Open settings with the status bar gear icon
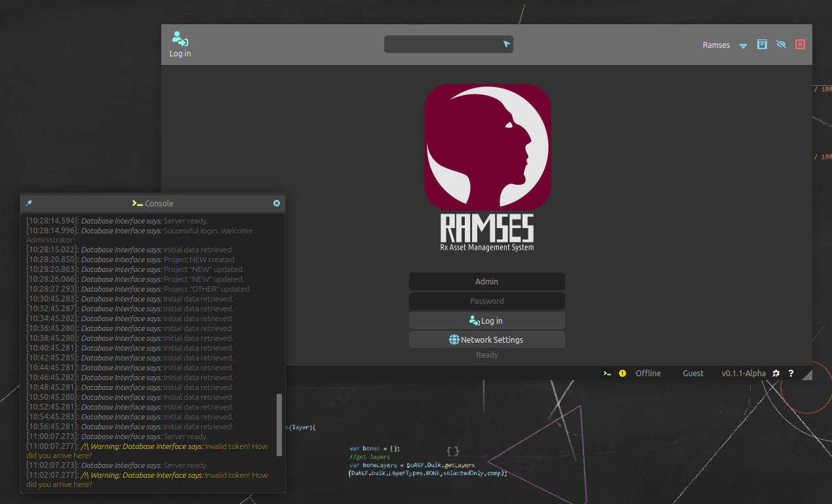This screenshot has width=832, height=504. [776, 374]
